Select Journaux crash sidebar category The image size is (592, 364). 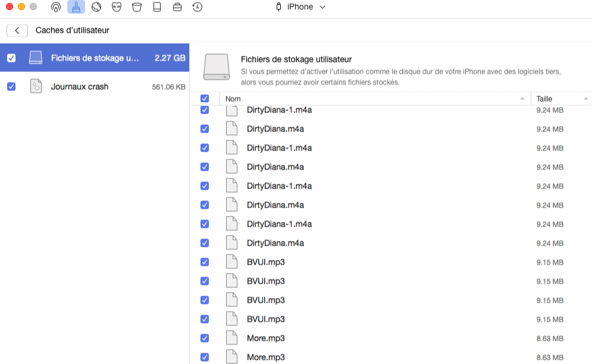[x=95, y=86]
